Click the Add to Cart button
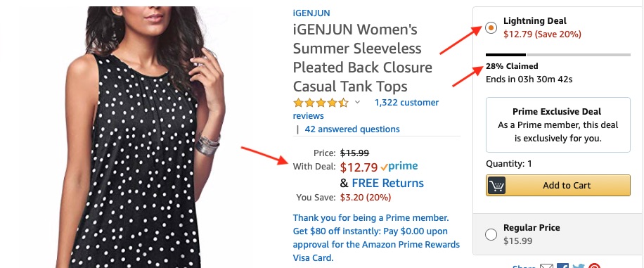The width and height of the screenshot is (644, 268). [x=558, y=186]
